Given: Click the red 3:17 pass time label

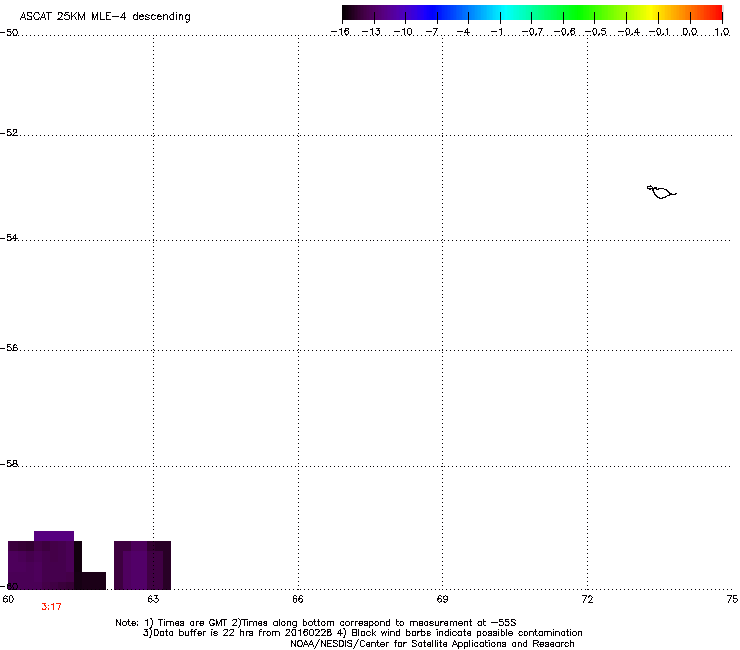Looking at the screenshot, I should [x=51, y=607].
